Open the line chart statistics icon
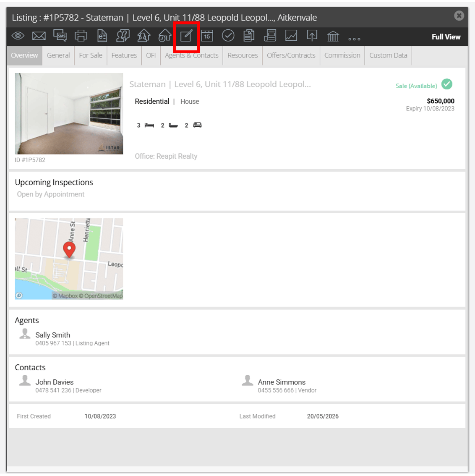This screenshot has height=476, width=475. 291,36
